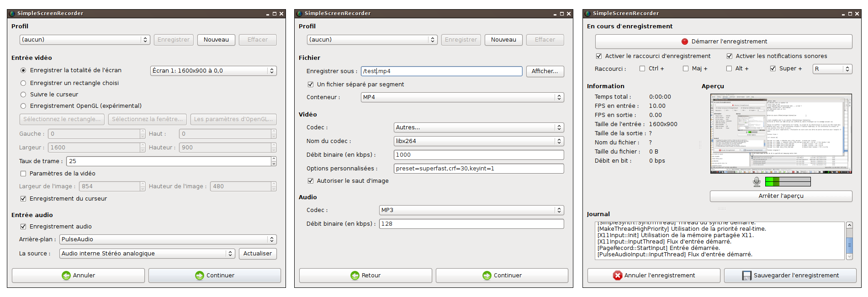
Task: Click the red record icon on Démarrer l'enregistrement
Action: [x=684, y=42]
